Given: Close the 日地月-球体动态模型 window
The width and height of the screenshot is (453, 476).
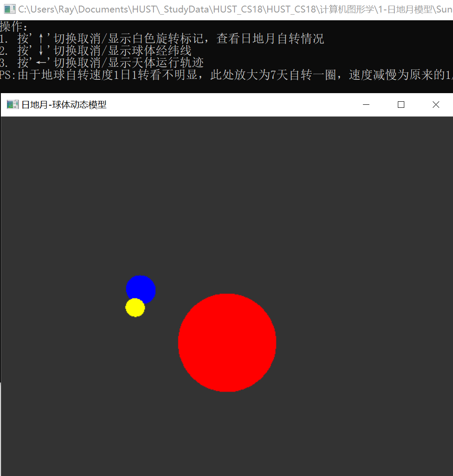Looking at the screenshot, I should (x=436, y=105).
